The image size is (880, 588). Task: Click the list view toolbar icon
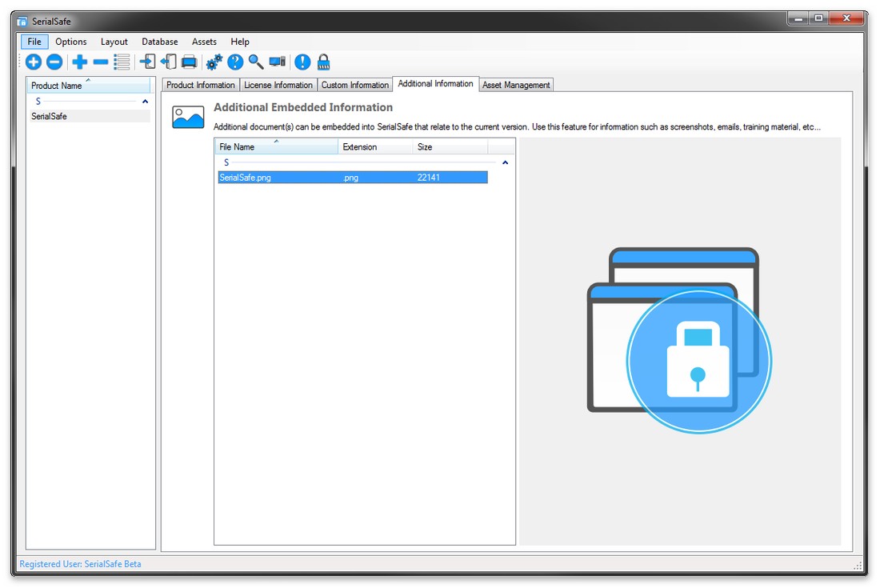(x=122, y=62)
